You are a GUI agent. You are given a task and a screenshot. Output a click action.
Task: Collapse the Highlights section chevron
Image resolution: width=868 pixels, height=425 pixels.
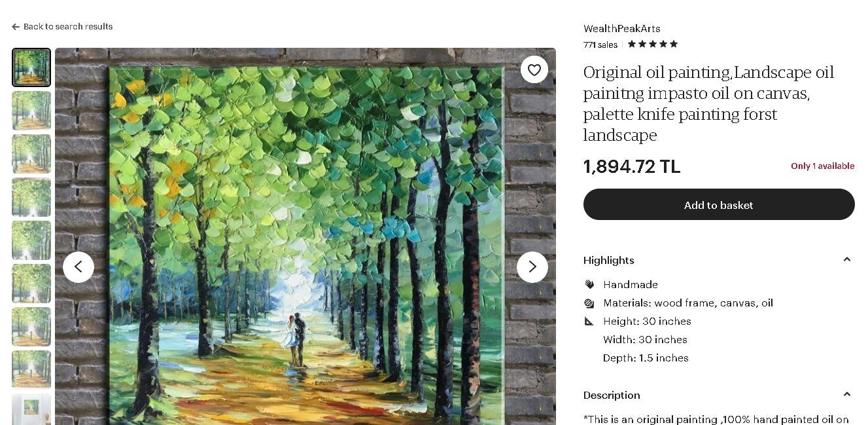click(847, 260)
